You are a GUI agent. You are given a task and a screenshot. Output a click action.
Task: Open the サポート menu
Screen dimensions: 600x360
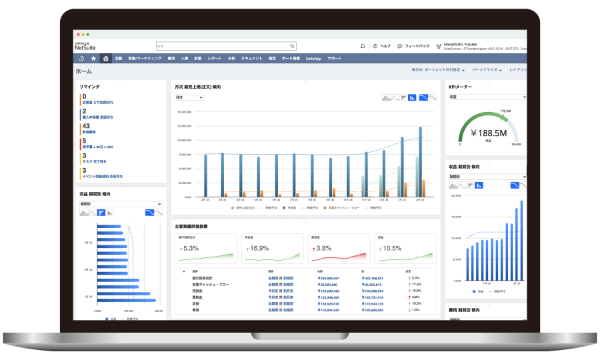tap(334, 59)
